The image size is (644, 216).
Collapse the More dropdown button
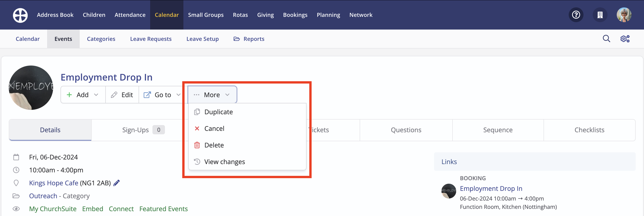coord(212,95)
